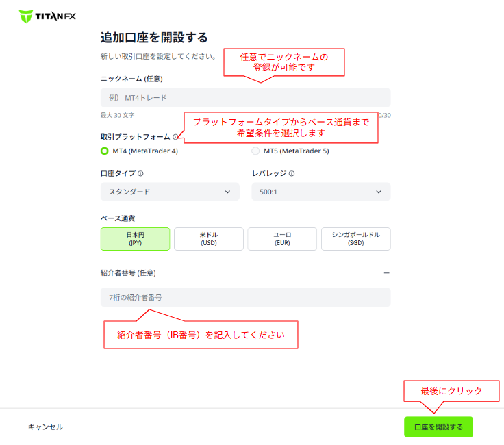The height and width of the screenshot is (445, 504).
Task: Click the ニックネーム (任意) label
Action: (131, 79)
